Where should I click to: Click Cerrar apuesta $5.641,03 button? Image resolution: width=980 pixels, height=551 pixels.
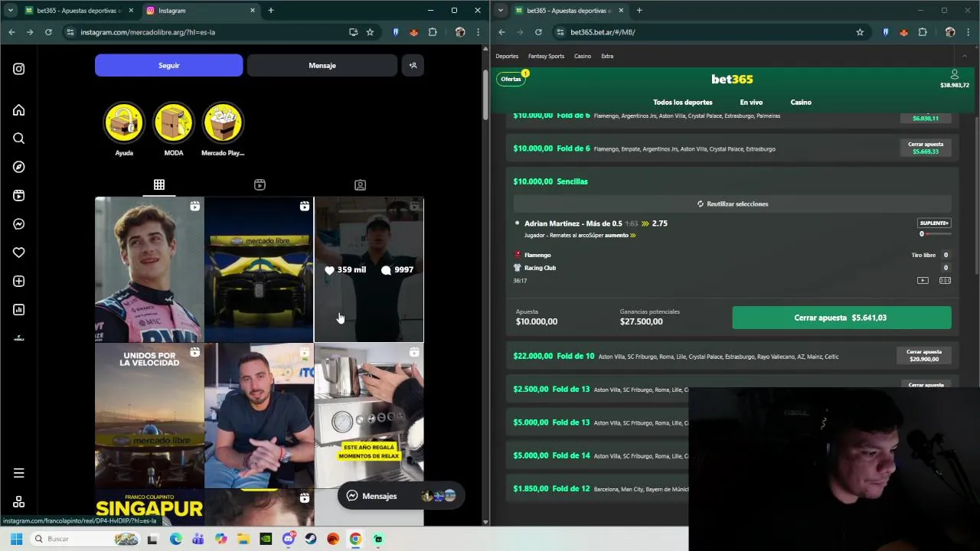[841, 318]
